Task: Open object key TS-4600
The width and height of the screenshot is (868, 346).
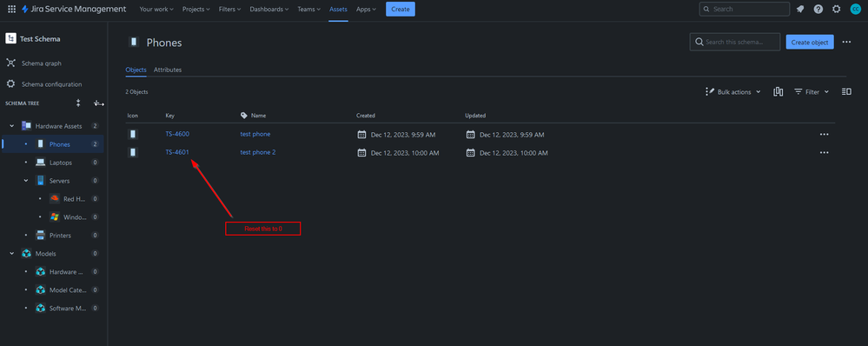Action: tap(177, 134)
